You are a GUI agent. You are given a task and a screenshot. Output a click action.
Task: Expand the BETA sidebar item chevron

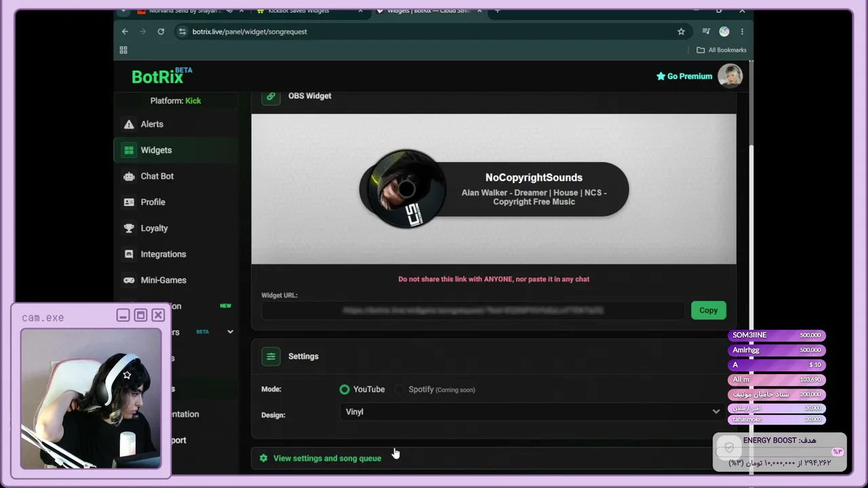click(230, 332)
